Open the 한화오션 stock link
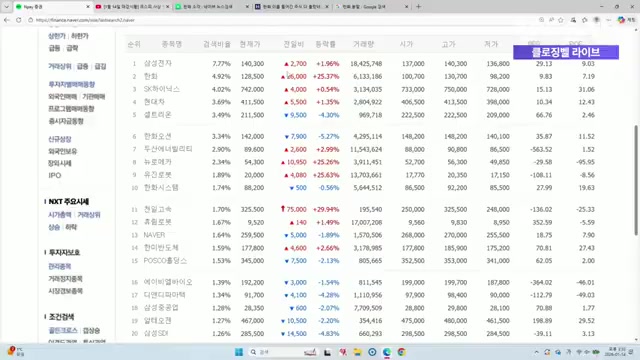 point(158,136)
